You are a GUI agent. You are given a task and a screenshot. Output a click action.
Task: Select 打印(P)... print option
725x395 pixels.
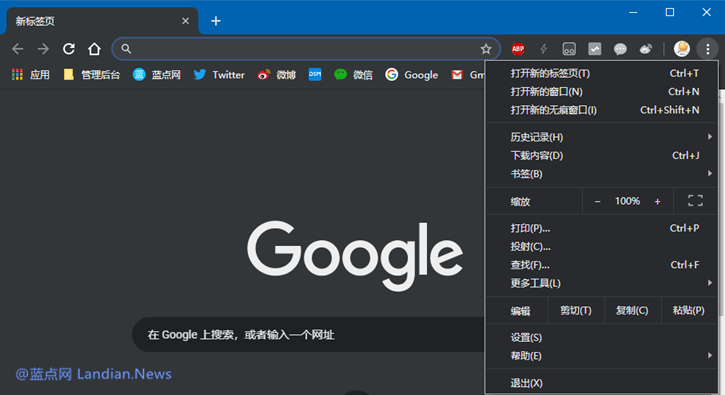coord(602,228)
